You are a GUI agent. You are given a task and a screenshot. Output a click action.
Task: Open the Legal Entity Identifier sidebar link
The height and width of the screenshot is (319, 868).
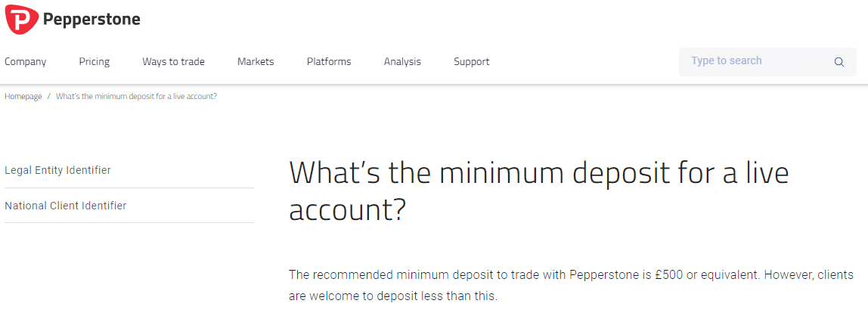[58, 170]
